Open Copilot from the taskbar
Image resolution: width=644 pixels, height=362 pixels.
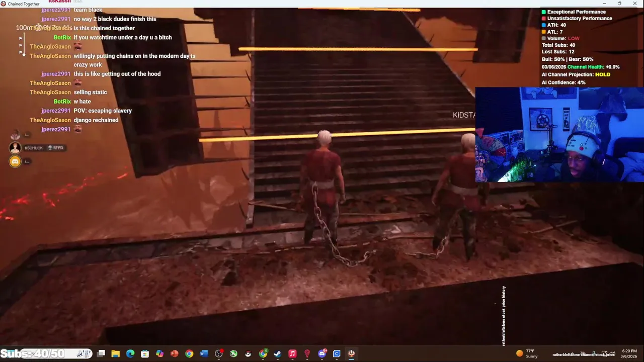159,353
